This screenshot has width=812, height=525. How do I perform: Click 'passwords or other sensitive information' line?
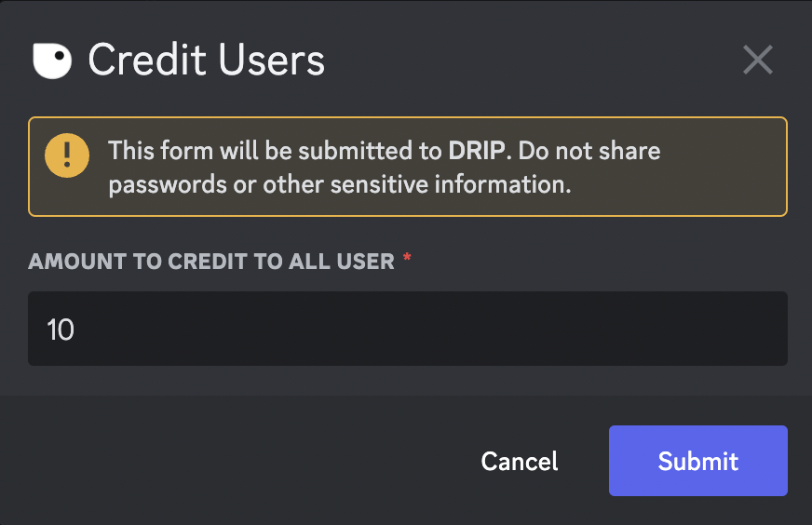[340, 184]
